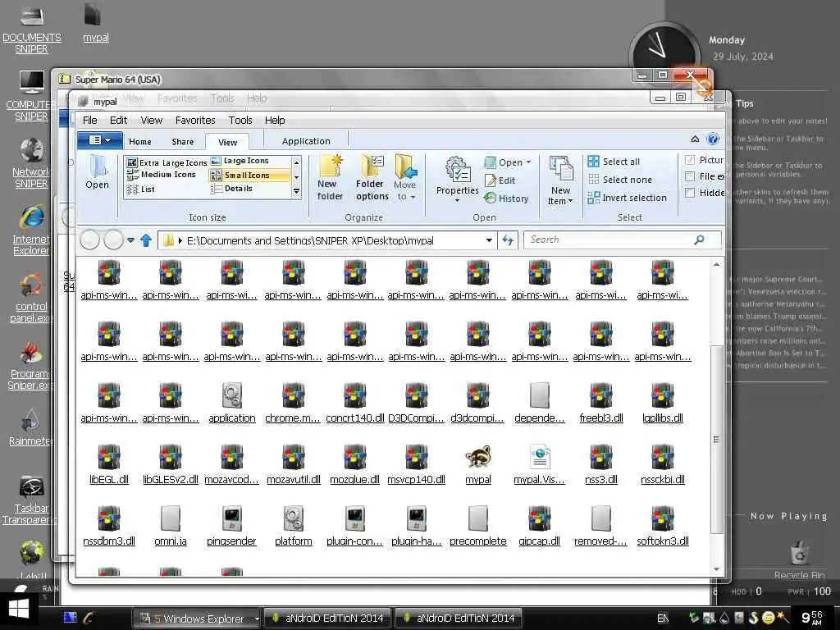Toggle the Hidde... items checkbox
This screenshot has height=630, width=840.
tap(690, 193)
